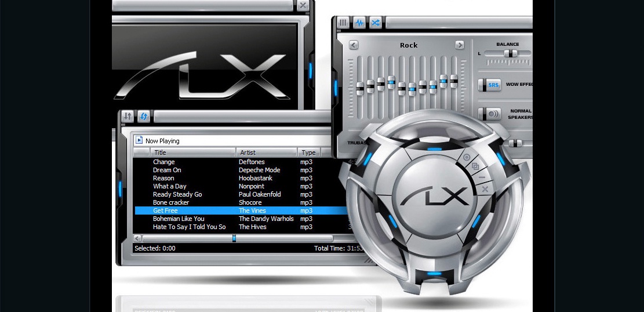Open the Now Playing dropdown

tap(233, 140)
